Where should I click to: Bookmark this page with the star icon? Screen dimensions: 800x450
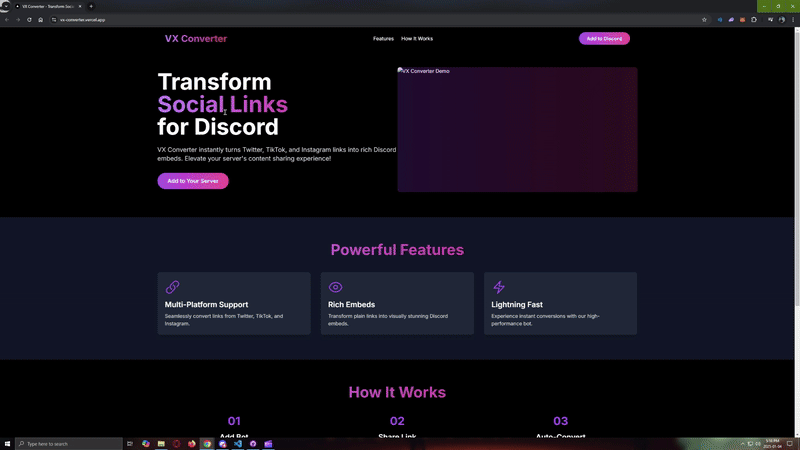704,20
